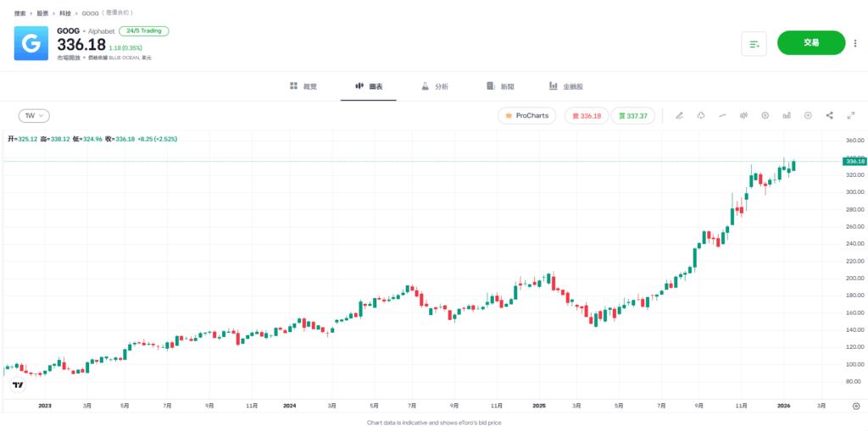Viewport: 868px width, 431px height.
Task: Click the green 交易 trade button
Action: pyautogui.click(x=810, y=42)
